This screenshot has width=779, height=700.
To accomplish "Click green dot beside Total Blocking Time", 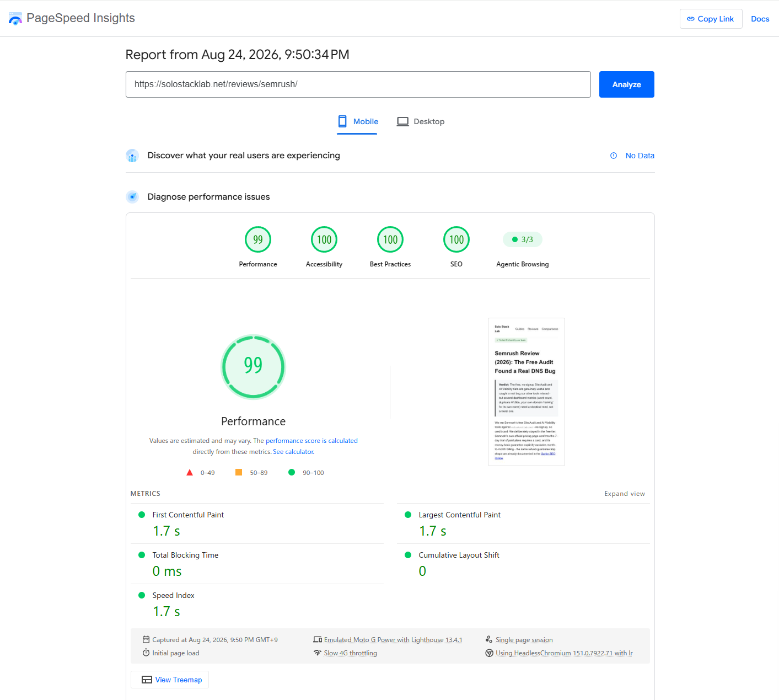I will click(x=142, y=555).
